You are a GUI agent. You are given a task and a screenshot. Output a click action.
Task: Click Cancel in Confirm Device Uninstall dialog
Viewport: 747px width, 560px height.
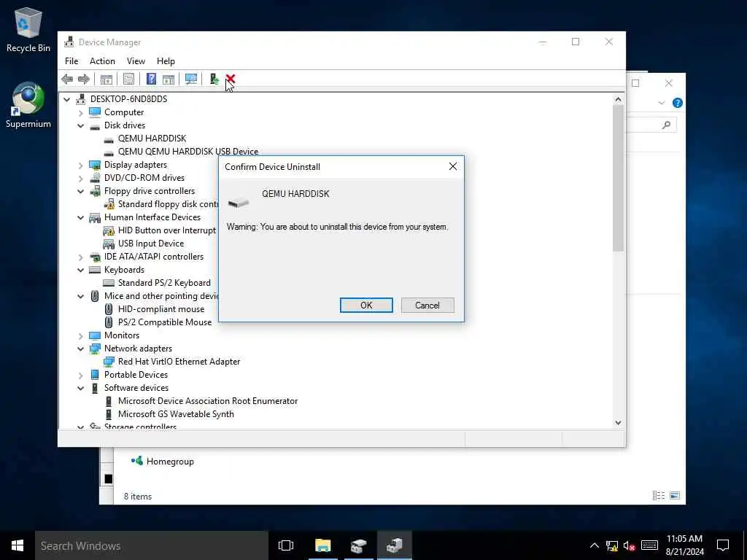point(427,306)
